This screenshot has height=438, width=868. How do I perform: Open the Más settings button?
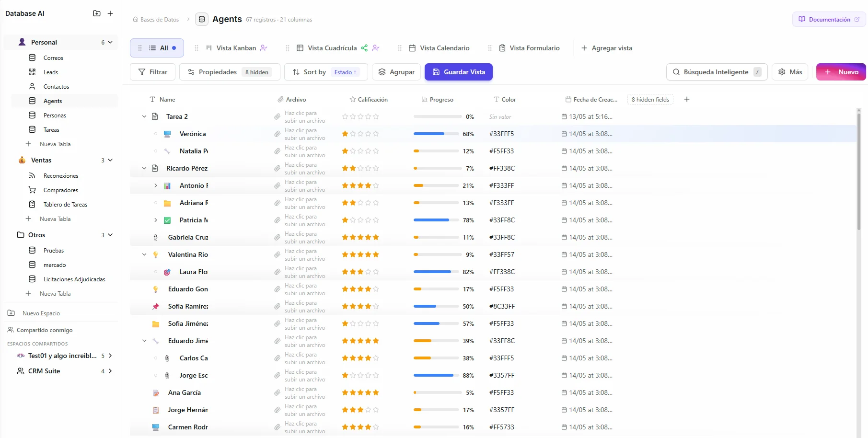coord(790,72)
